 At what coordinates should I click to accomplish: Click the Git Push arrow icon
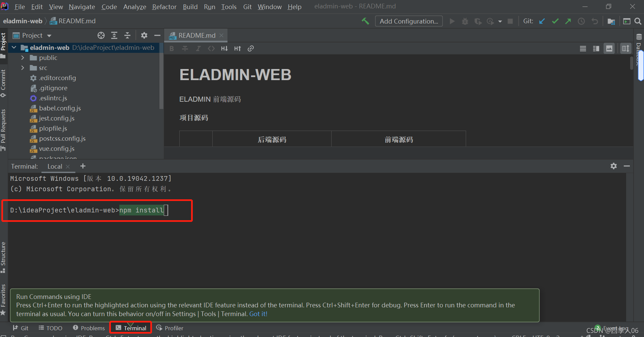click(568, 21)
